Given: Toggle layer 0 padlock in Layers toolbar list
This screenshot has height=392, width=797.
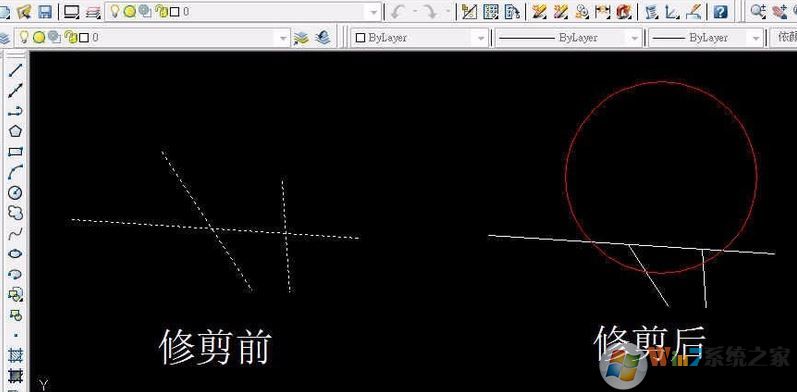Looking at the screenshot, I should [70, 38].
